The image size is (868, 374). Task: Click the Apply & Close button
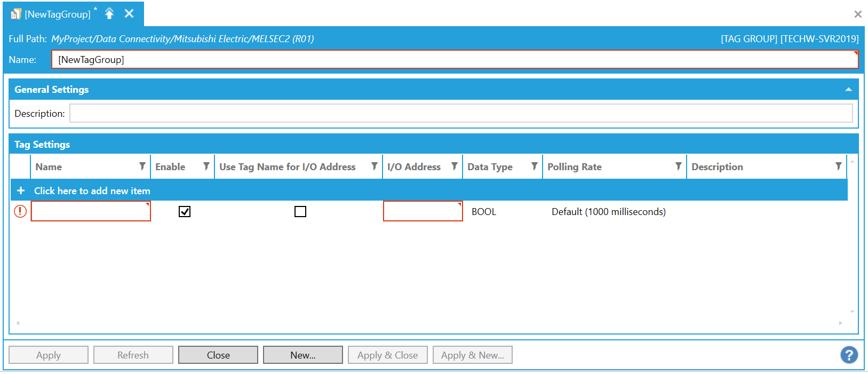click(x=388, y=355)
